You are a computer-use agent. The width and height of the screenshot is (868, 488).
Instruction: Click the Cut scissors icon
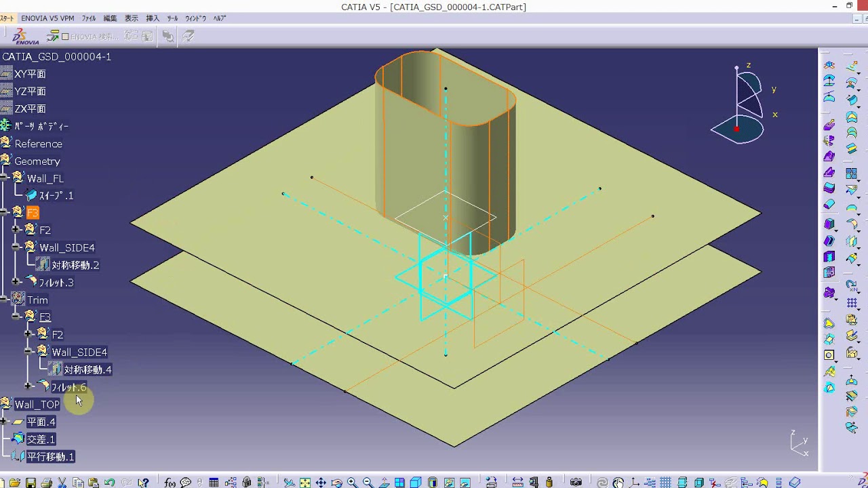point(62,483)
